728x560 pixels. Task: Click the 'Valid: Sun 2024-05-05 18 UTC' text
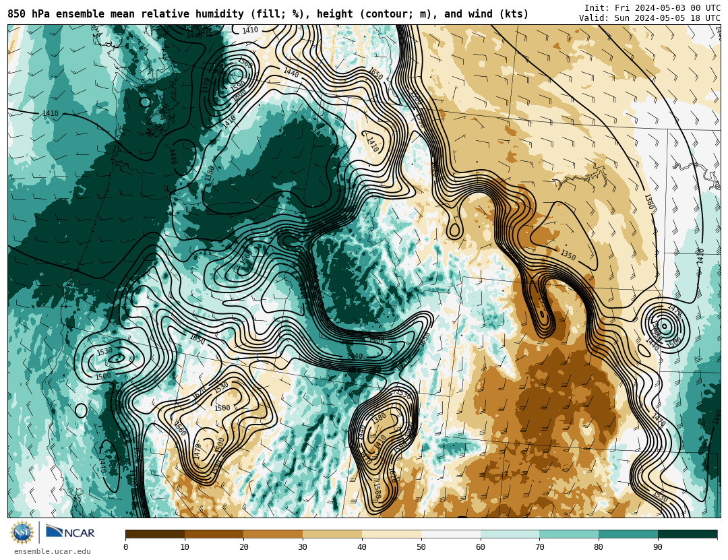pos(650,18)
